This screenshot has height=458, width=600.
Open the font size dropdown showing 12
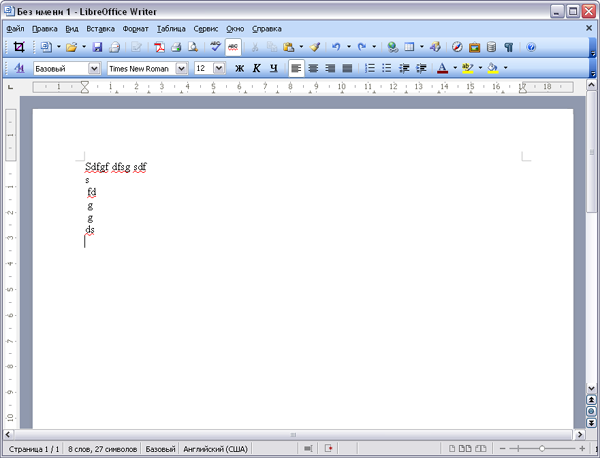[x=219, y=68]
